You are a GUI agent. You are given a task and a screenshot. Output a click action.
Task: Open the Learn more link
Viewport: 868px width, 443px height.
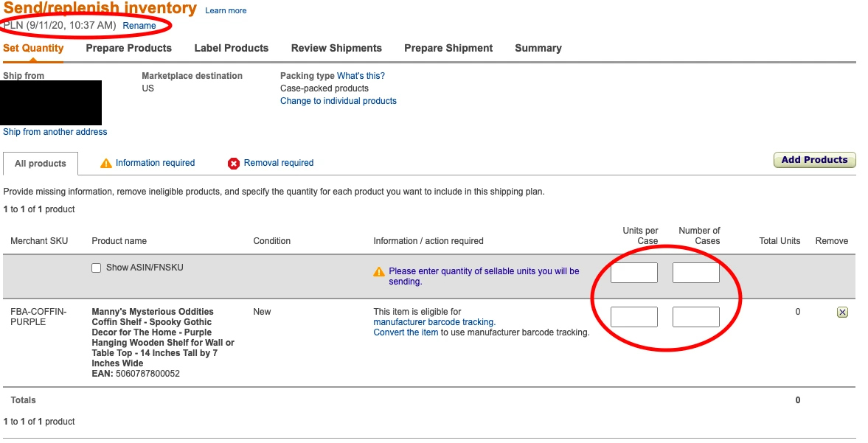pos(225,10)
